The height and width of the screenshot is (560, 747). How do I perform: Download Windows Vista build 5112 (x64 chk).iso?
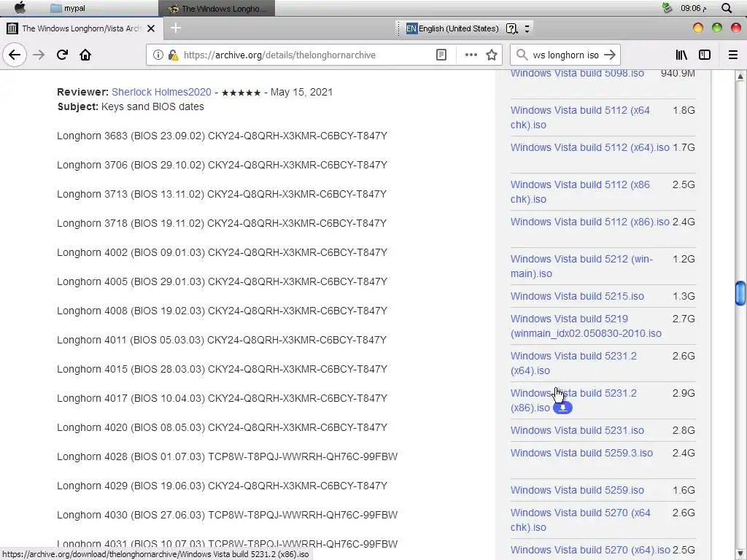click(x=580, y=117)
